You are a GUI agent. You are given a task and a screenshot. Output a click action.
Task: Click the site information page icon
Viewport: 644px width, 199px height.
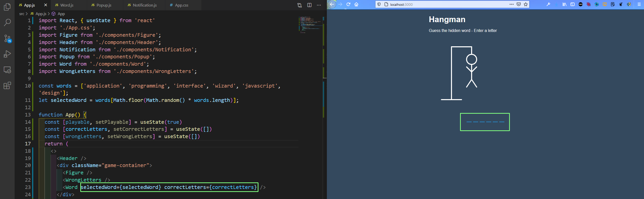click(x=386, y=4)
